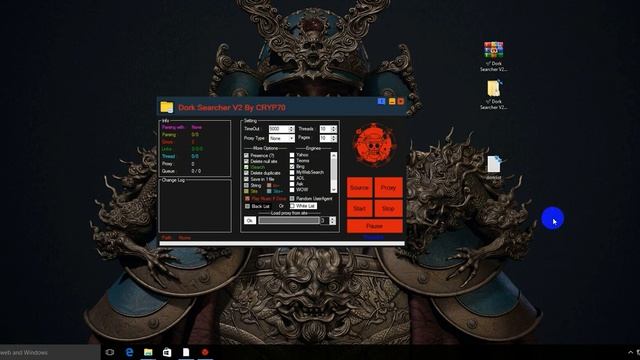640x360 pixels.
Task: Toggle the green Search checkbox
Action: [x=246, y=167]
